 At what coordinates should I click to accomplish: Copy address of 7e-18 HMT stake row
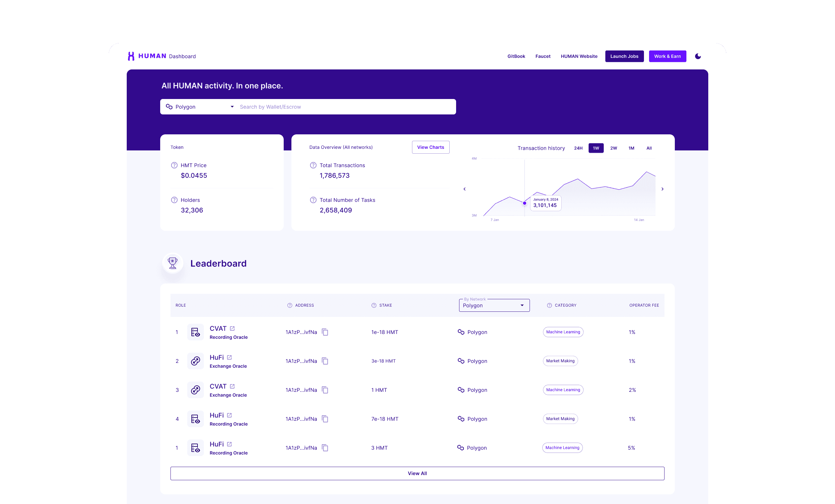(325, 419)
